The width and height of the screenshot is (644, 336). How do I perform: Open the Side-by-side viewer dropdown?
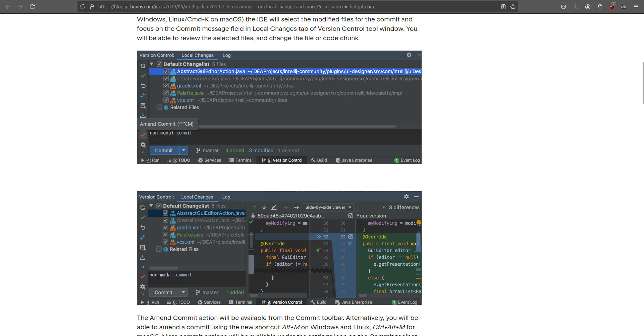tap(328, 207)
